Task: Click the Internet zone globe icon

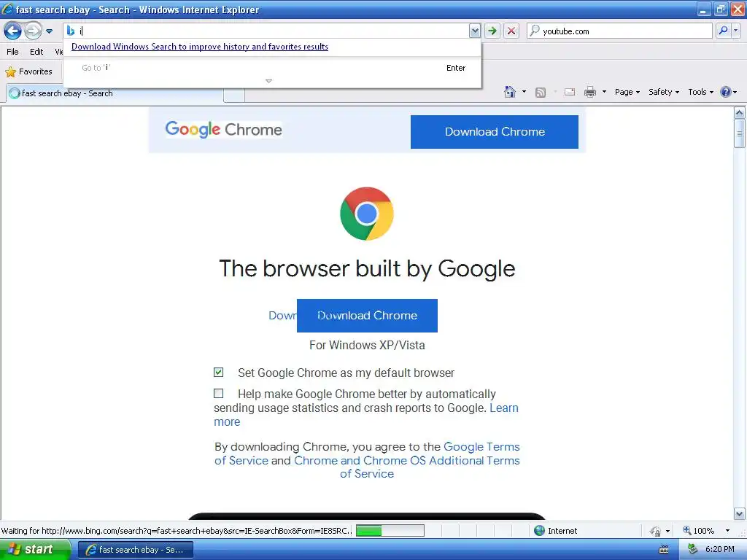Action: click(539, 531)
